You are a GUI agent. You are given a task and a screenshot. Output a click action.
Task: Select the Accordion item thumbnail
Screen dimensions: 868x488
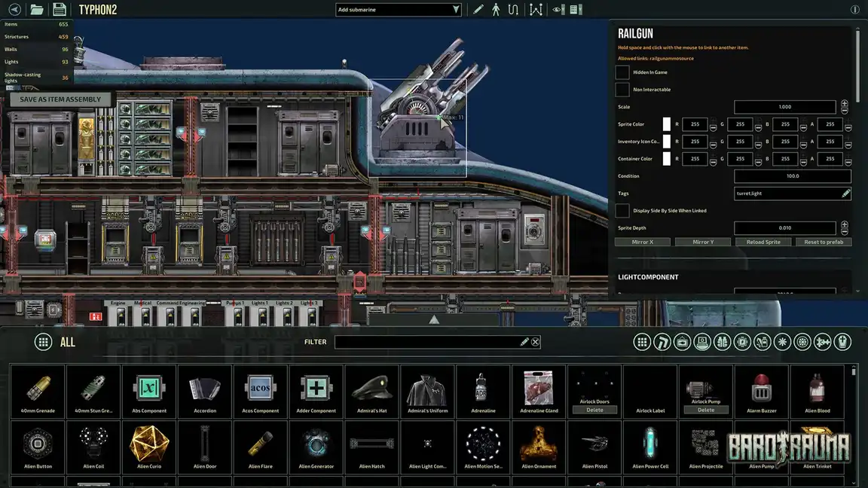click(x=205, y=392)
